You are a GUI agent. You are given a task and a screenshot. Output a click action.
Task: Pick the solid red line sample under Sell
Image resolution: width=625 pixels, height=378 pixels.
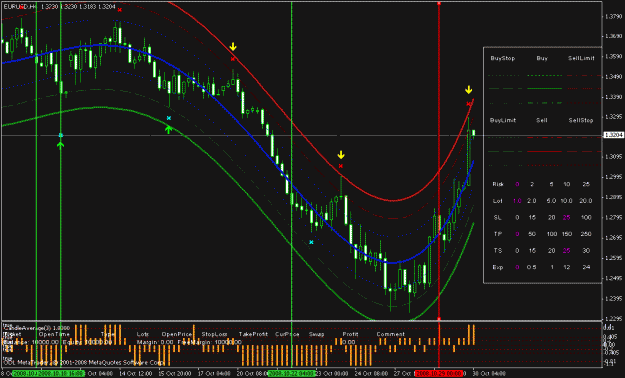tap(544, 152)
